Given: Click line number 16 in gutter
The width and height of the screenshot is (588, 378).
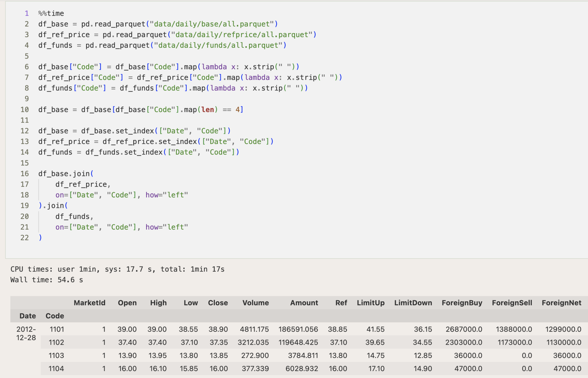Looking at the screenshot, I should 25,174.
